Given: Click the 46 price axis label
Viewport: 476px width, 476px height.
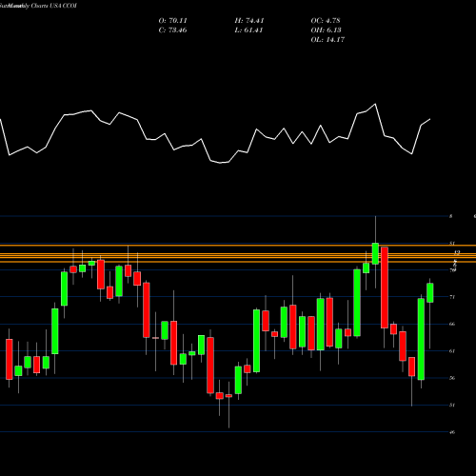Looking at the screenshot, I should click(x=452, y=432).
